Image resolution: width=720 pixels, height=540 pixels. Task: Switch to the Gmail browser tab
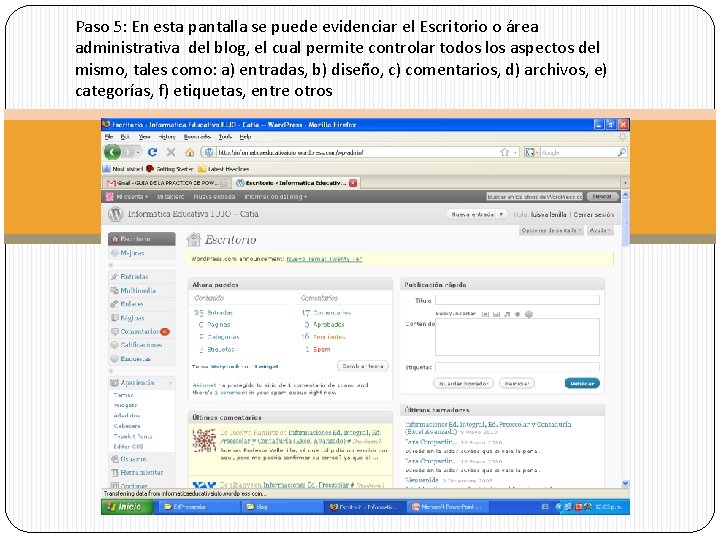click(x=167, y=183)
